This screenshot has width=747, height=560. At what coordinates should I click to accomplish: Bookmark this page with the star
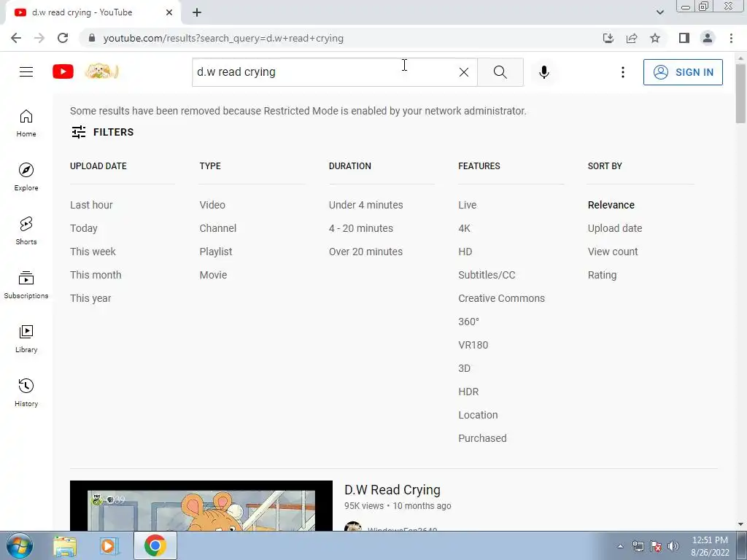click(655, 38)
